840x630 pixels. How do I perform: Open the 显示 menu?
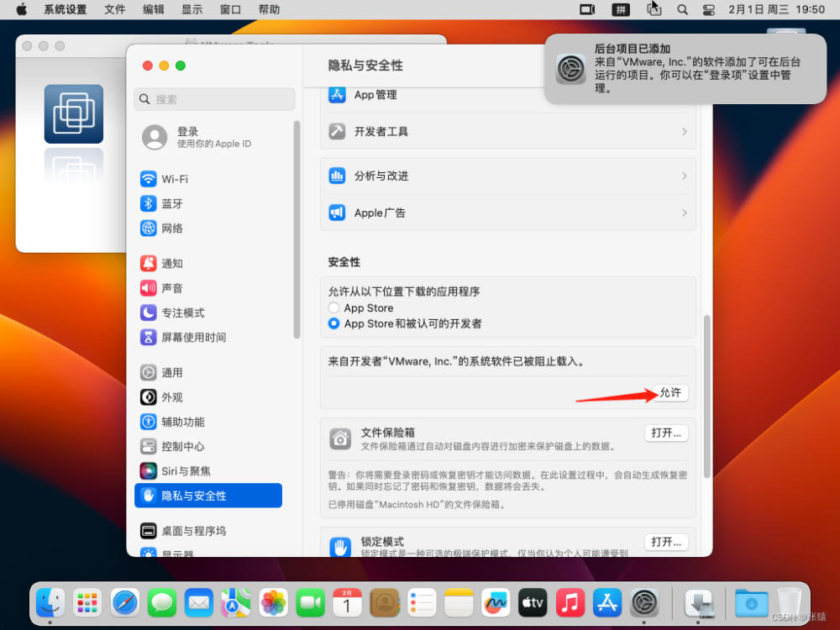[192, 9]
